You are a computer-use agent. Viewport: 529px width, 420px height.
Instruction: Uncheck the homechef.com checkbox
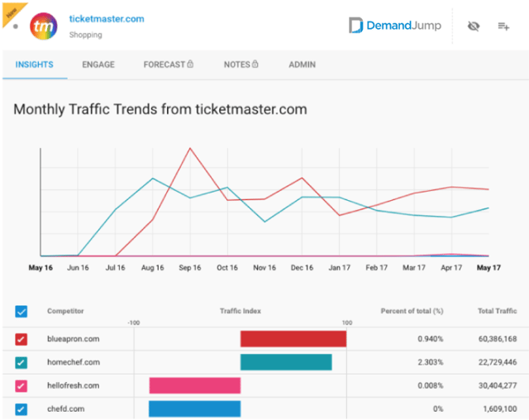(21, 363)
